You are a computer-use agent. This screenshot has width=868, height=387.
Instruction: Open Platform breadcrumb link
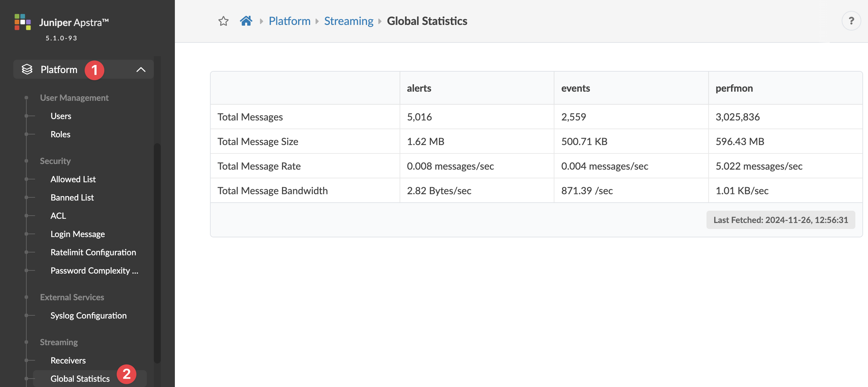pos(289,21)
